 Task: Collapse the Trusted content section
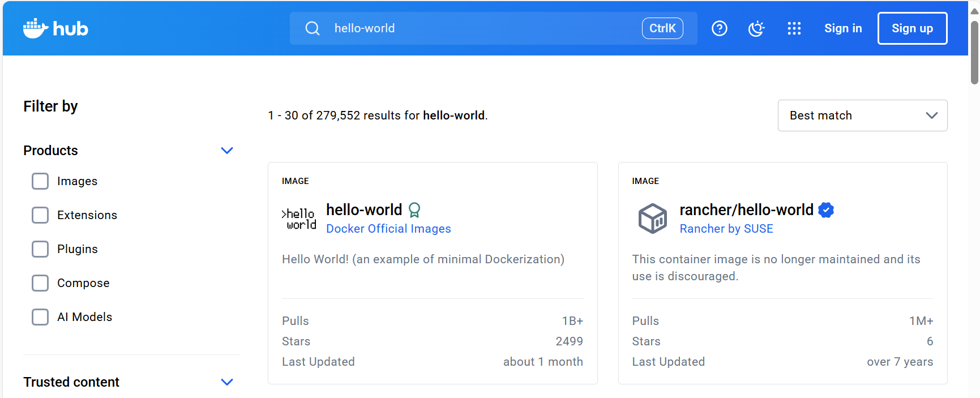click(x=226, y=382)
